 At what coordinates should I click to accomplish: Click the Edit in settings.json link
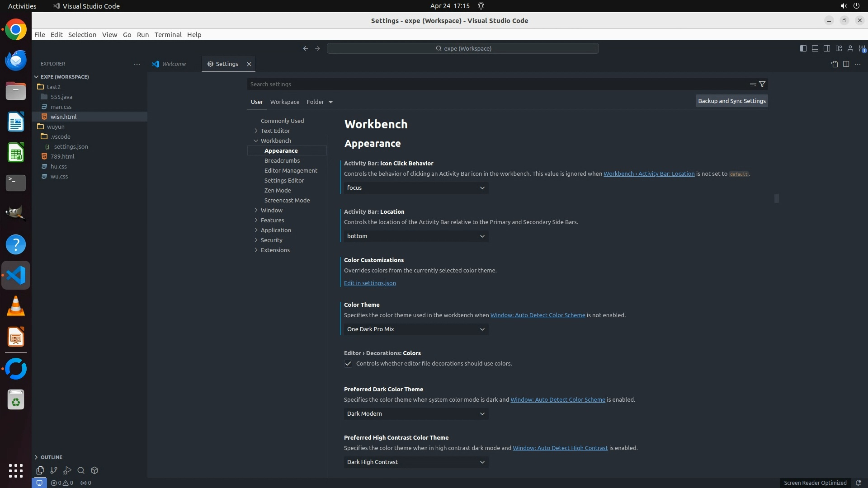[370, 283]
